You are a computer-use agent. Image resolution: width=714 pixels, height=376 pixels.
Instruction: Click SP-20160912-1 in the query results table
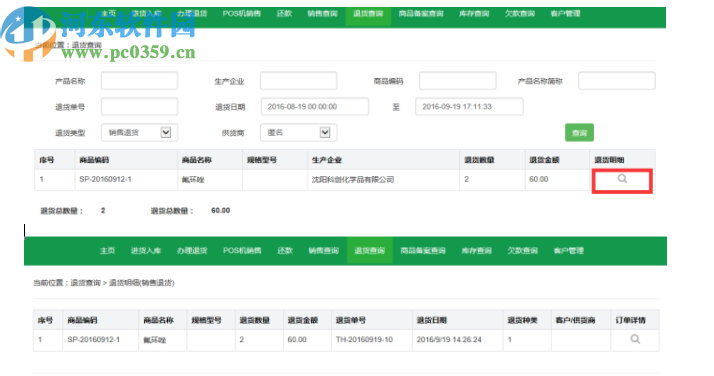click(x=105, y=179)
